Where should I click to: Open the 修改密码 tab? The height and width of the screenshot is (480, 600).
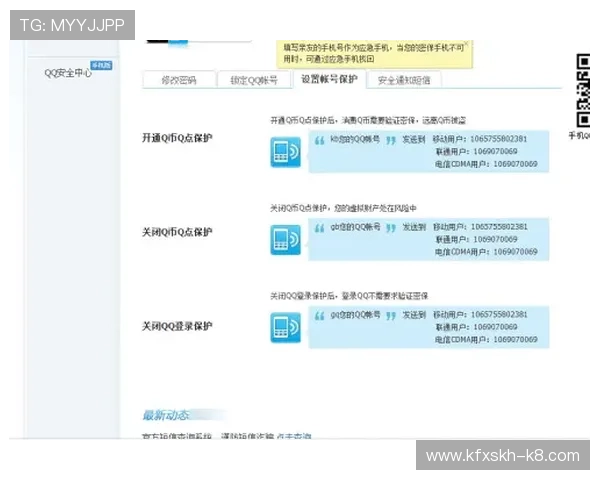[x=179, y=80]
